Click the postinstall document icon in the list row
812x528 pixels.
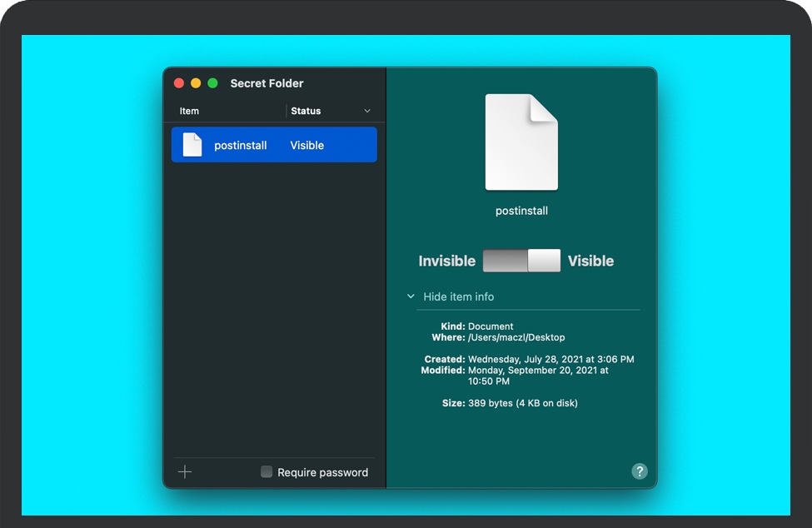tap(192, 145)
